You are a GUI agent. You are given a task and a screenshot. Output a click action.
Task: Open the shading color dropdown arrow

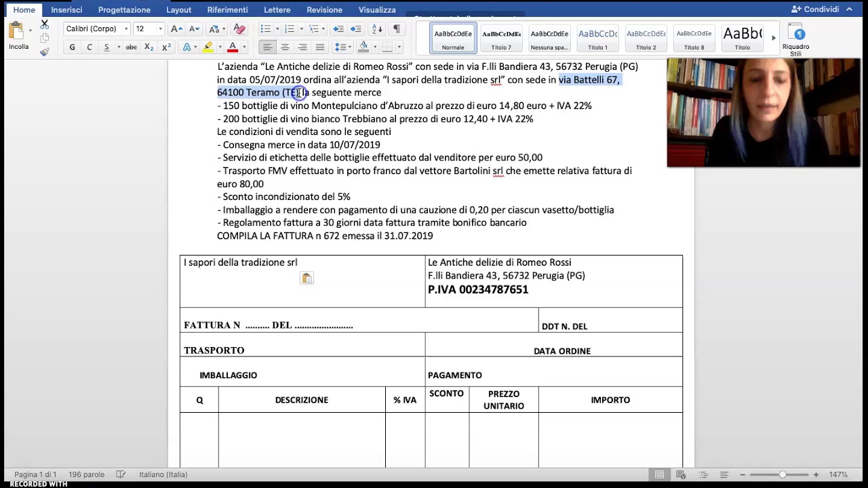[374, 47]
